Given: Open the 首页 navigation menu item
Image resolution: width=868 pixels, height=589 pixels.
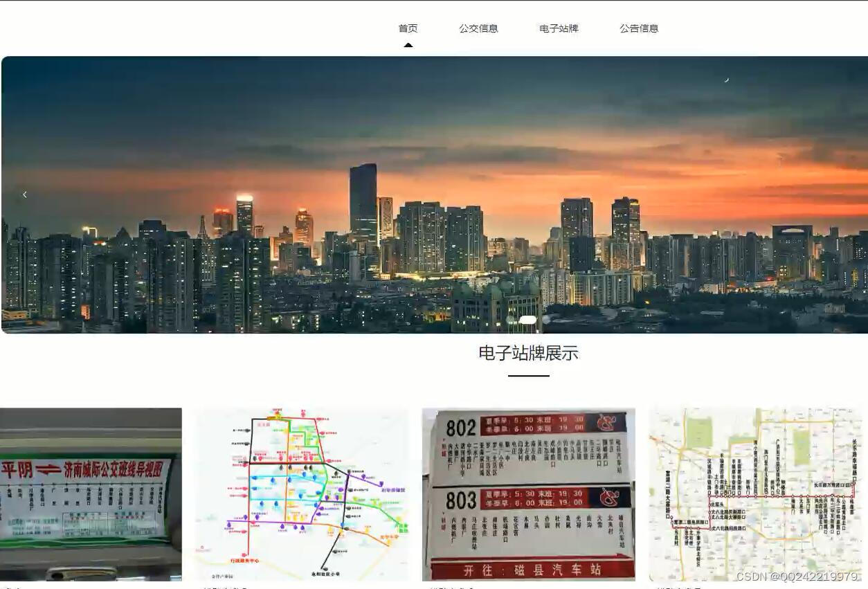Looking at the screenshot, I should (408, 28).
